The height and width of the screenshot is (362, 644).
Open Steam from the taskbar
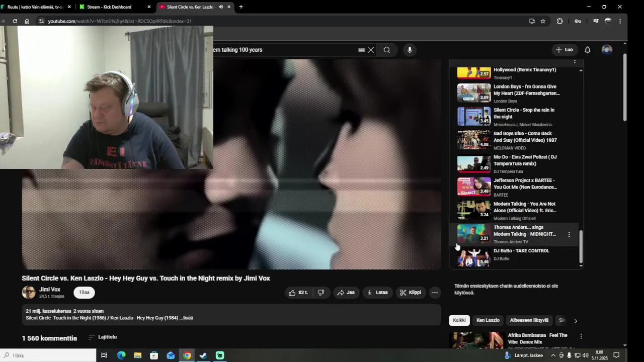pyautogui.click(x=203, y=355)
